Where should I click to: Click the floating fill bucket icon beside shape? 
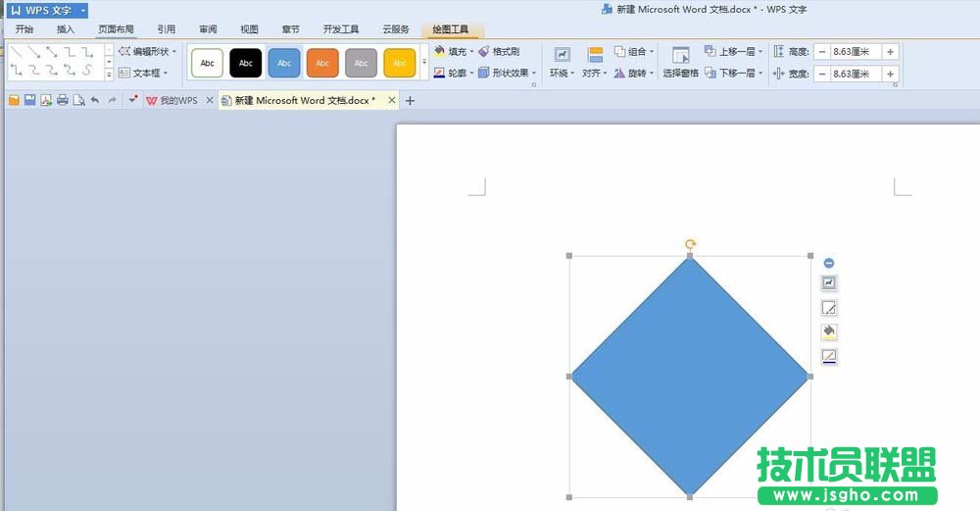pyautogui.click(x=829, y=332)
